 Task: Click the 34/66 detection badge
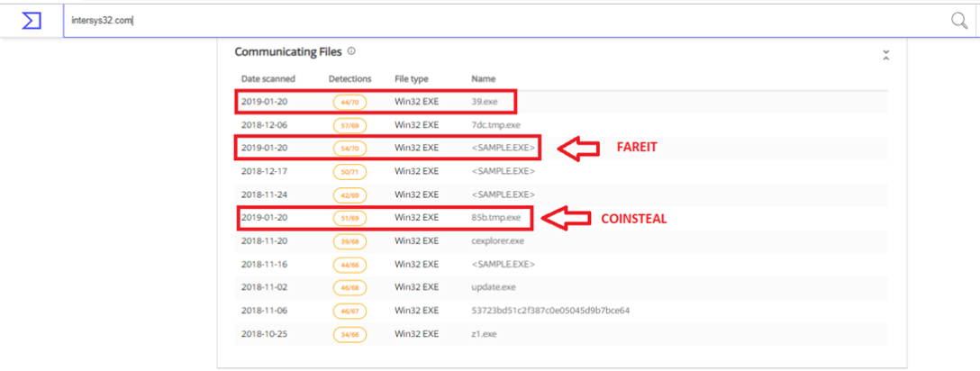point(348,335)
